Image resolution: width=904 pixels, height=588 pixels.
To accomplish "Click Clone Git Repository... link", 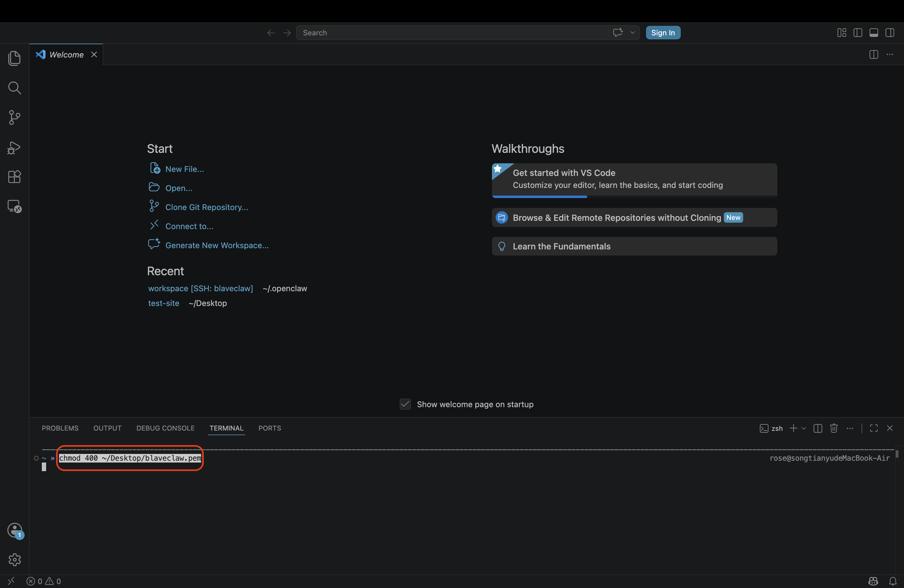I will tap(207, 207).
